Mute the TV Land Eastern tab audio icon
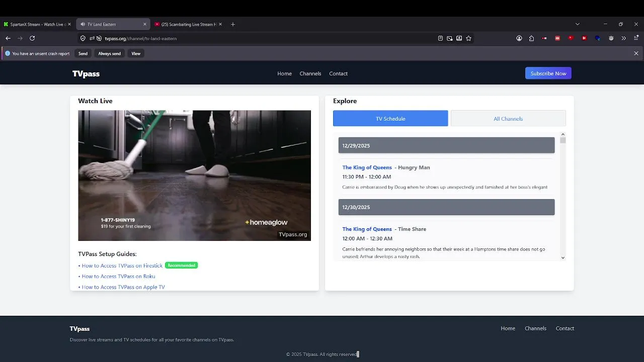 point(83,24)
